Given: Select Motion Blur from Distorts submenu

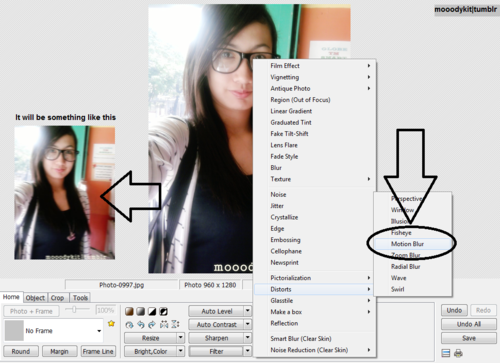Looking at the screenshot, I should pos(413,244).
